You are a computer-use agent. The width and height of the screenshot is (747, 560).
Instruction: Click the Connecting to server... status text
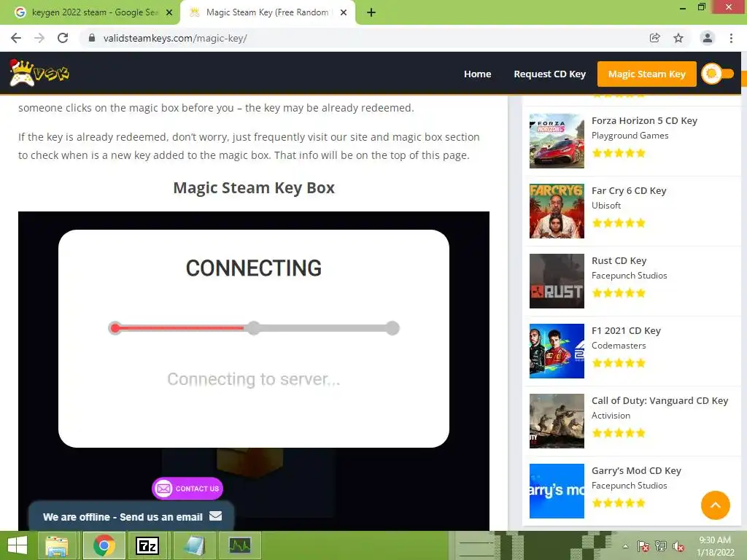coord(253,379)
